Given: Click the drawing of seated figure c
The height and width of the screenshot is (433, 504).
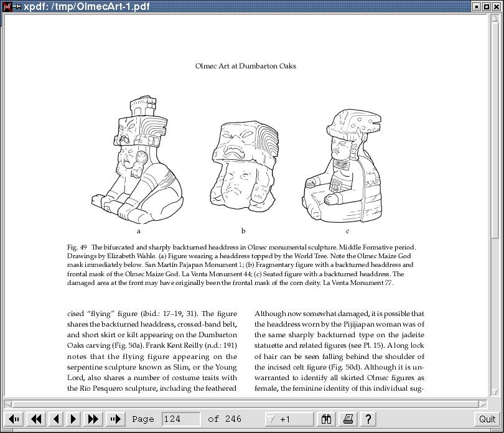Looking at the screenshot, I should point(342,165).
